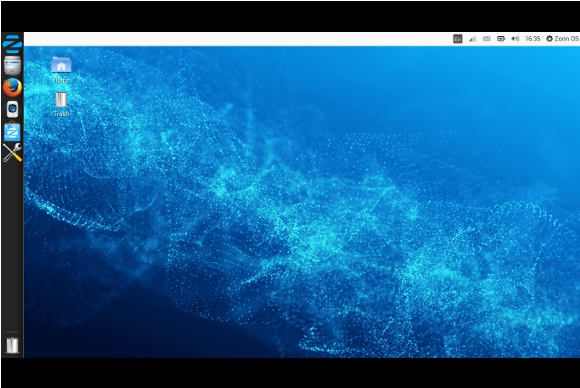The height and width of the screenshot is (388, 580).
Task: Open the Zorin Web Browser Manager icon
Action: tap(12, 109)
